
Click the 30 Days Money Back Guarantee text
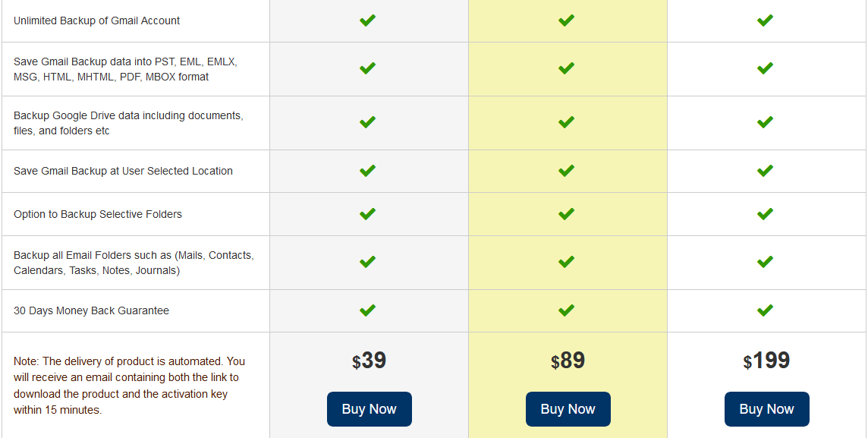[x=91, y=310]
